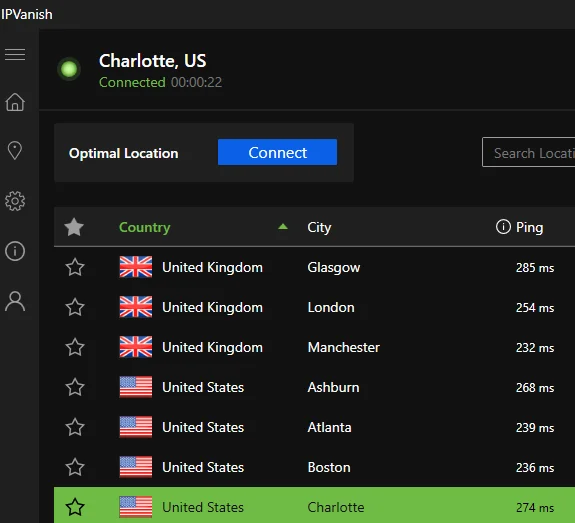
Task: Click the 268 ms ping value
Action: coord(535,388)
